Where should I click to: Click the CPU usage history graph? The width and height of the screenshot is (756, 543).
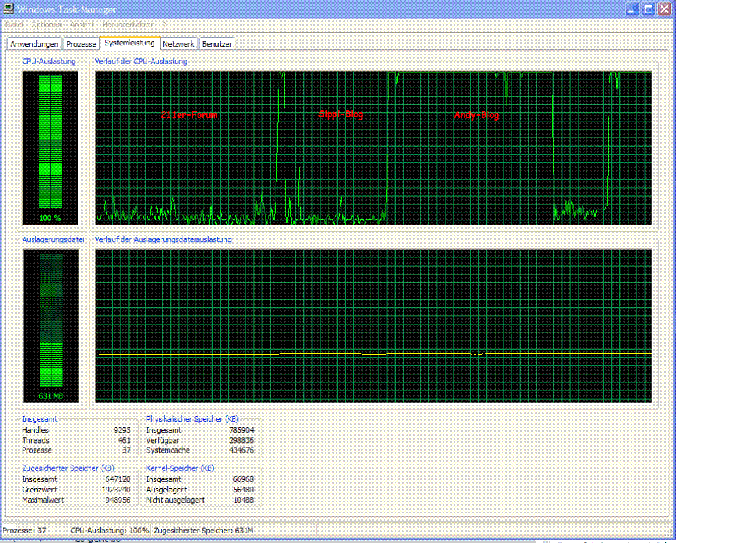[x=374, y=147]
